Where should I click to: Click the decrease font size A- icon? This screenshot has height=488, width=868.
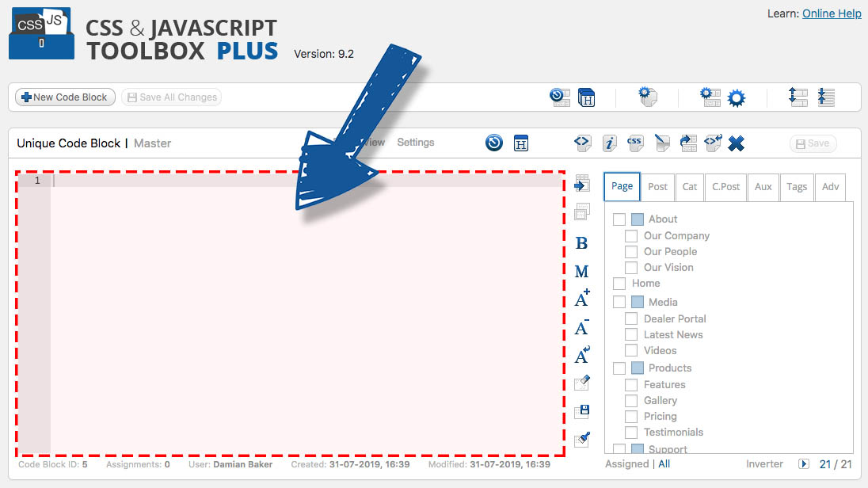click(582, 327)
